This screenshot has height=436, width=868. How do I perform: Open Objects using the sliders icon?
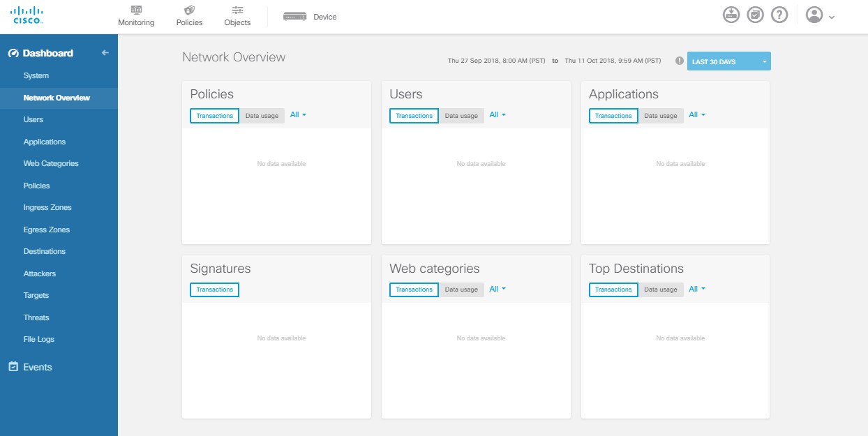[237, 10]
